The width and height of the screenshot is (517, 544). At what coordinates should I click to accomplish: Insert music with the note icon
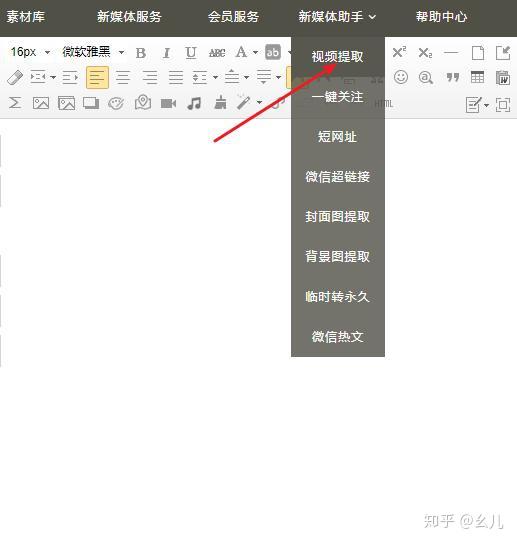(194, 103)
